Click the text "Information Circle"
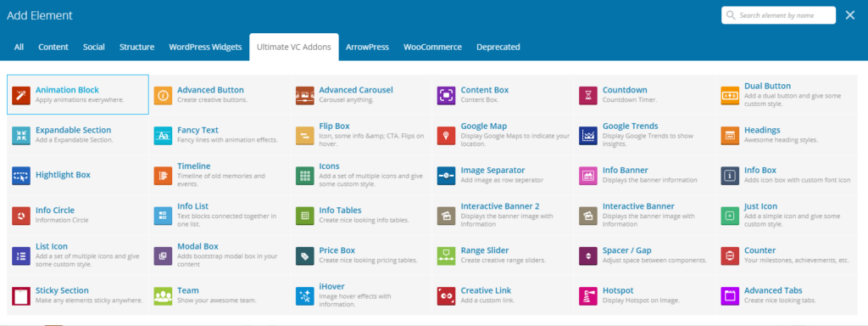This screenshot has width=868, height=326. point(62,221)
